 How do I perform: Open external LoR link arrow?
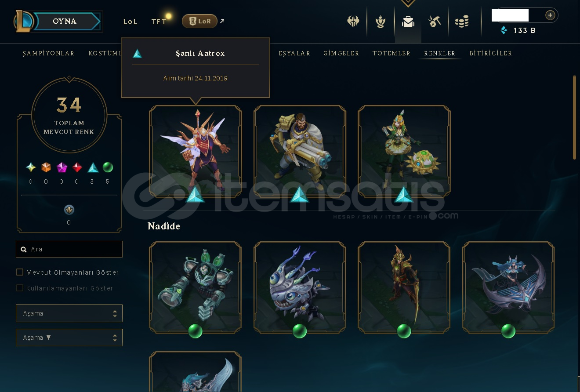point(222,21)
